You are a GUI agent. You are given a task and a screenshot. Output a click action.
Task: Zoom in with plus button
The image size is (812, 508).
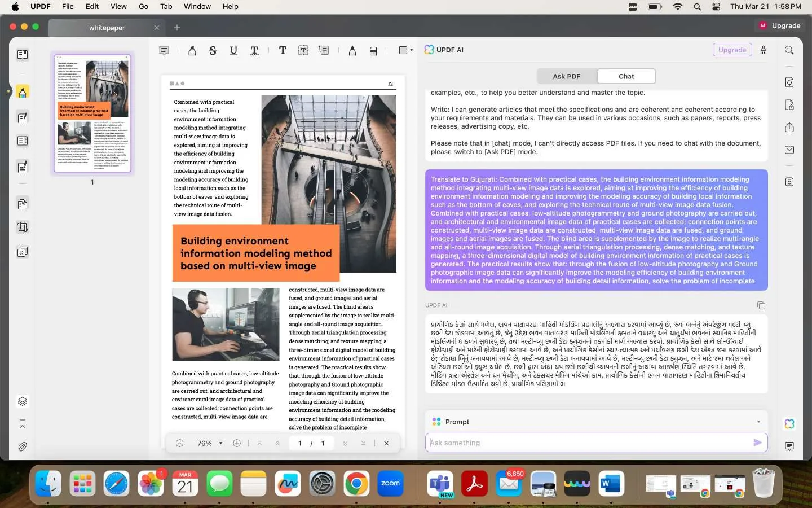point(237,443)
